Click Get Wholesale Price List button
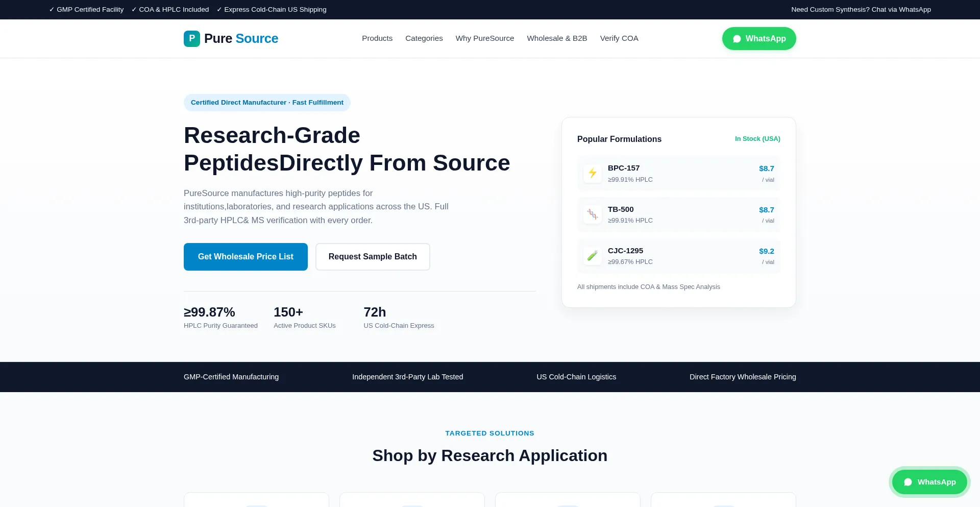The width and height of the screenshot is (980, 507). click(246, 257)
